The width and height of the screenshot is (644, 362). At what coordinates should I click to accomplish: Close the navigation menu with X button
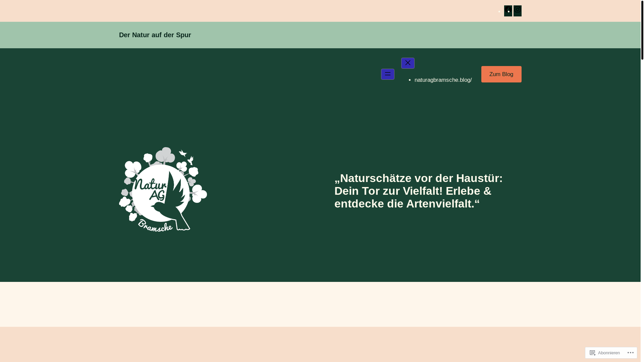(x=408, y=63)
